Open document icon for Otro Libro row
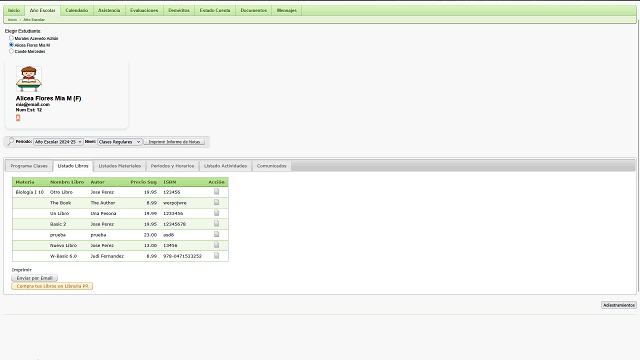Image resolution: width=640 pixels, height=360 pixels. coord(216,191)
